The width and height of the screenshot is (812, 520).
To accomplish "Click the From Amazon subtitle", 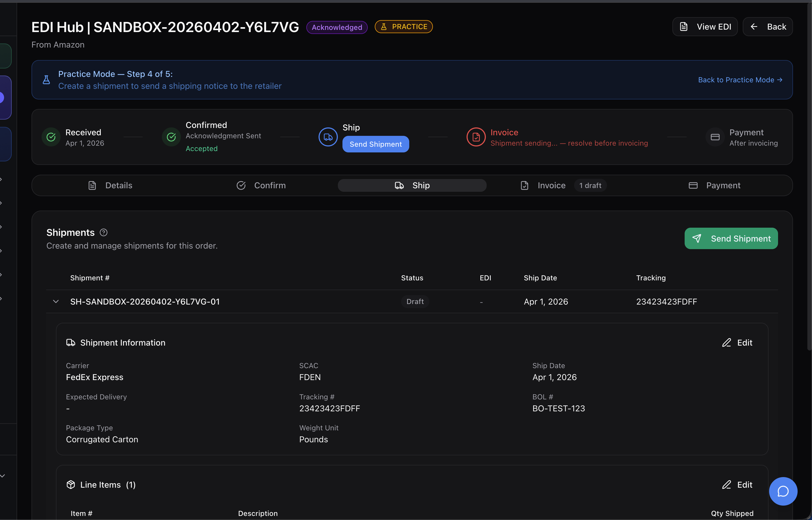I will click(x=58, y=45).
